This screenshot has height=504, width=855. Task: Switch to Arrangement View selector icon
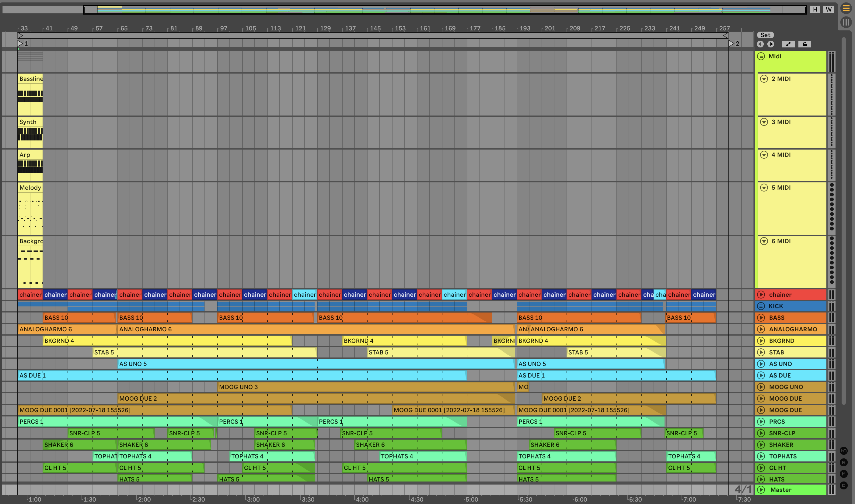pyautogui.click(x=846, y=8)
